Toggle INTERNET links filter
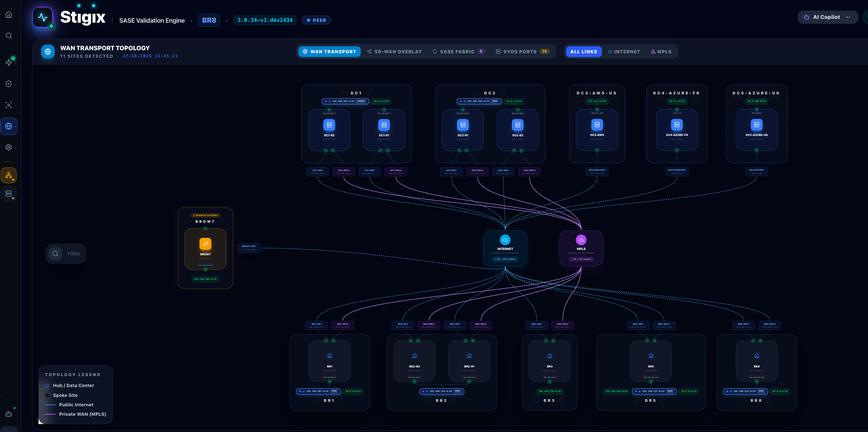The width and height of the screenshot is (868, 432). pyautogui.click(x=624, y=51)
